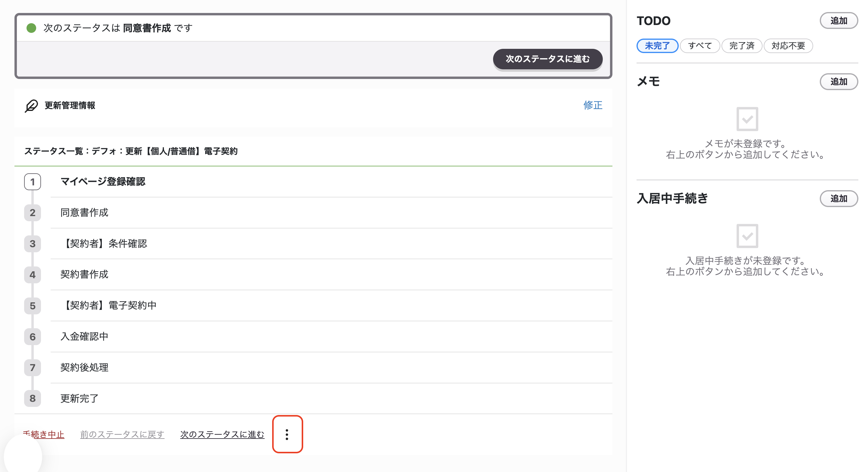The image size is (868, 472).
Task: Click the 更新管理情報 section heading
Action: click(70, 106)
